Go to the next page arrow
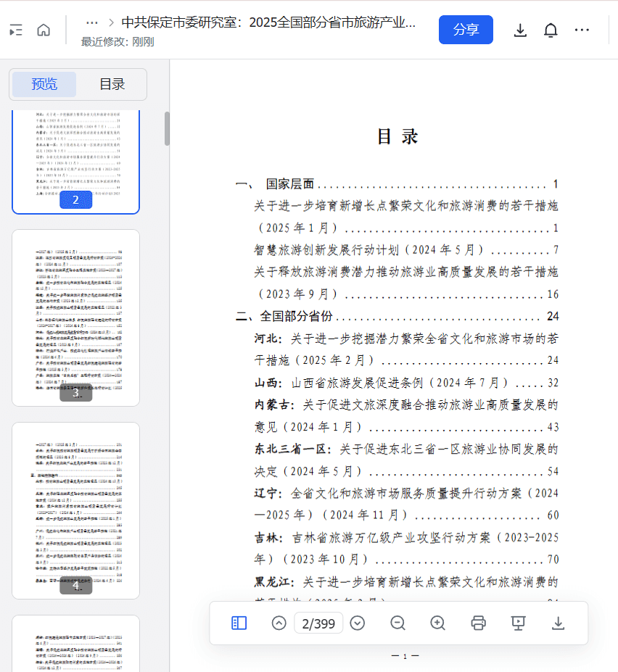This screenshot has width=618, height=672. pos(357,623)
